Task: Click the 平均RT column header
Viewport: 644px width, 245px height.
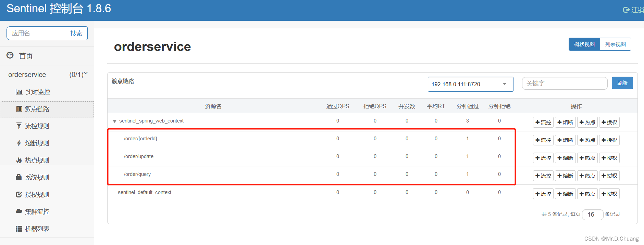Action: 436,106
